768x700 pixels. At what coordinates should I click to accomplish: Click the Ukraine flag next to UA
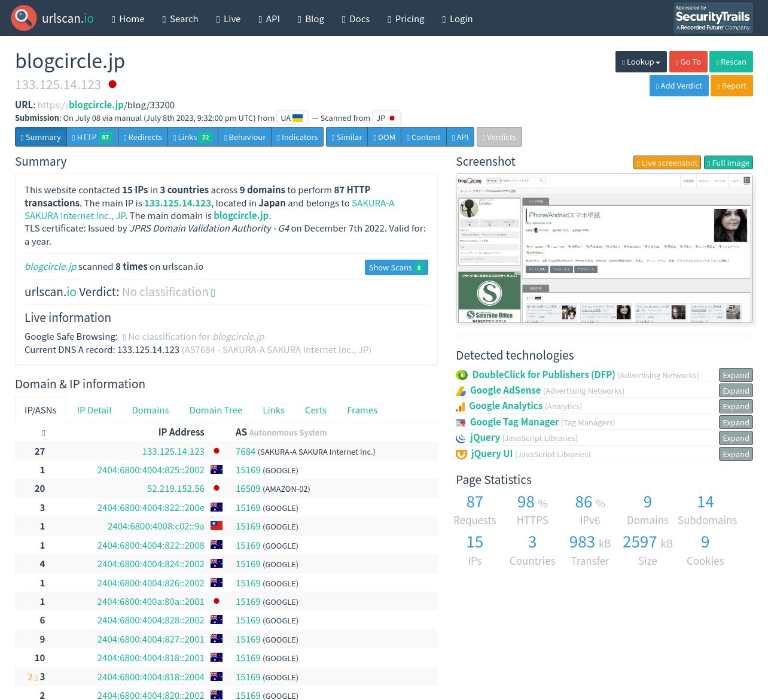tap(297, 118)
